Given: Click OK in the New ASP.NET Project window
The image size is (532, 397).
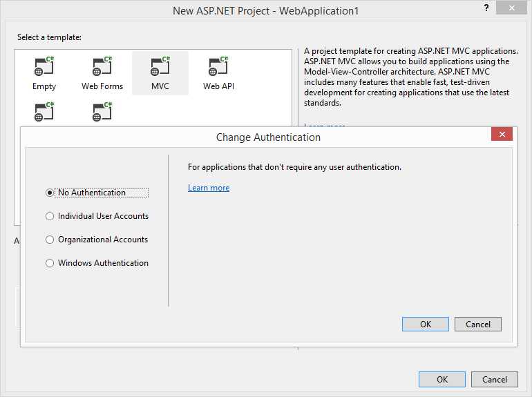Looking at the screenshot, I should point(442,379).
